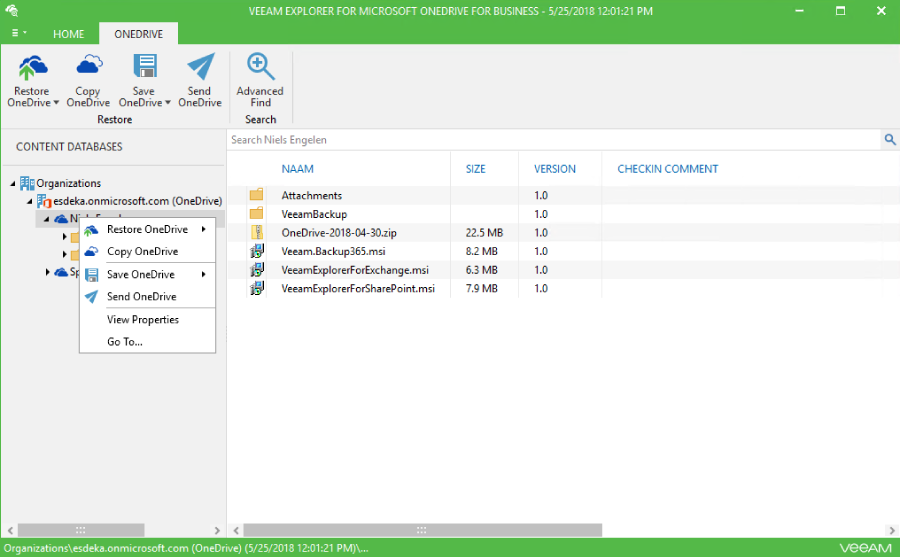Screen dimensions: 900x557
Task: Select the ONEDRIVE ribbon tab
Action: pyautogui.click(x=138, y=34)
